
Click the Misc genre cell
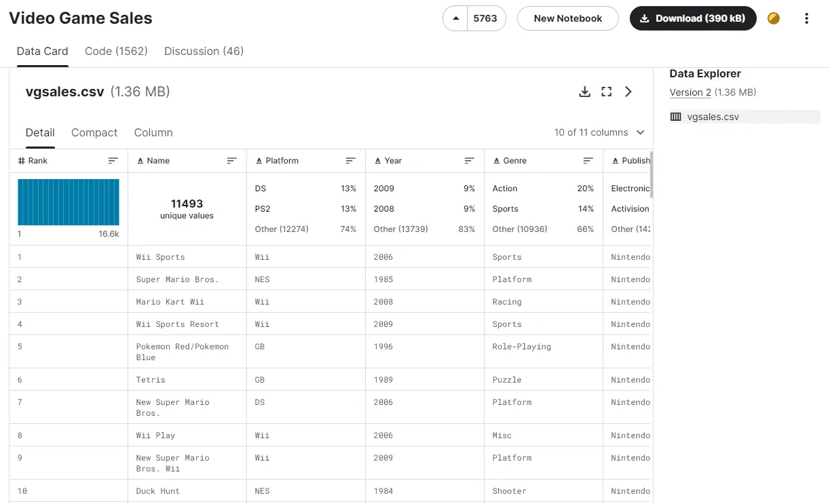click(544, 435)
